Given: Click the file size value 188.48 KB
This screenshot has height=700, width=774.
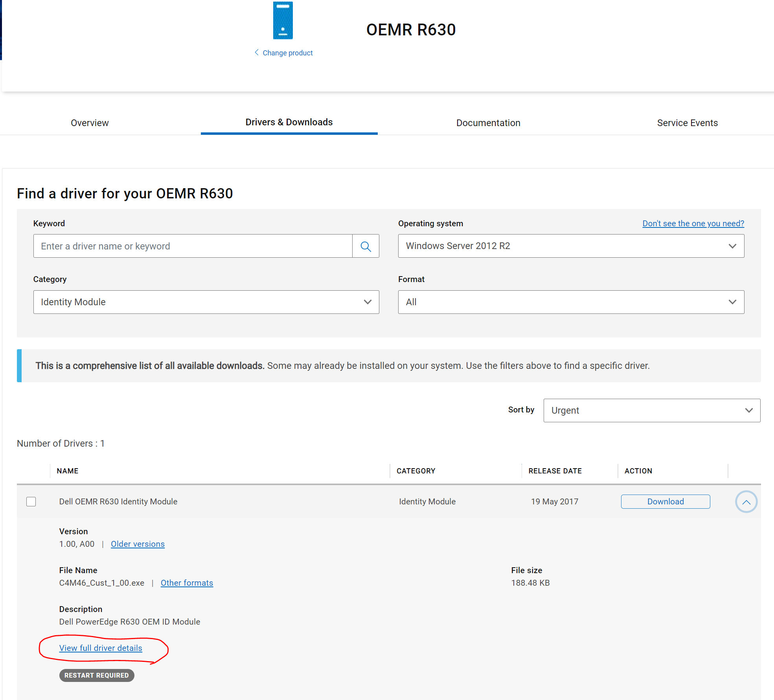Looking at the screenshot, I should [x=530, y=583].
